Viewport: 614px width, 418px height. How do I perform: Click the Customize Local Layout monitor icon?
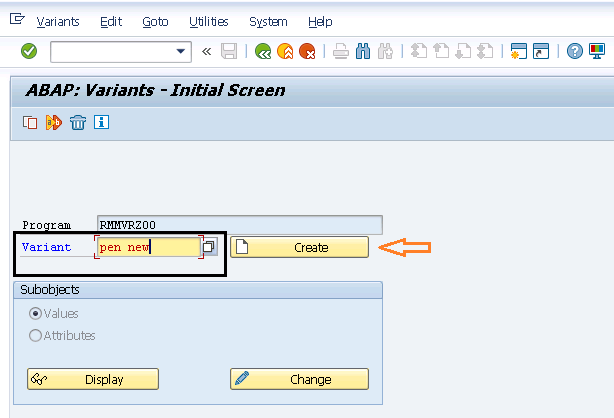[x=597, y=51]
